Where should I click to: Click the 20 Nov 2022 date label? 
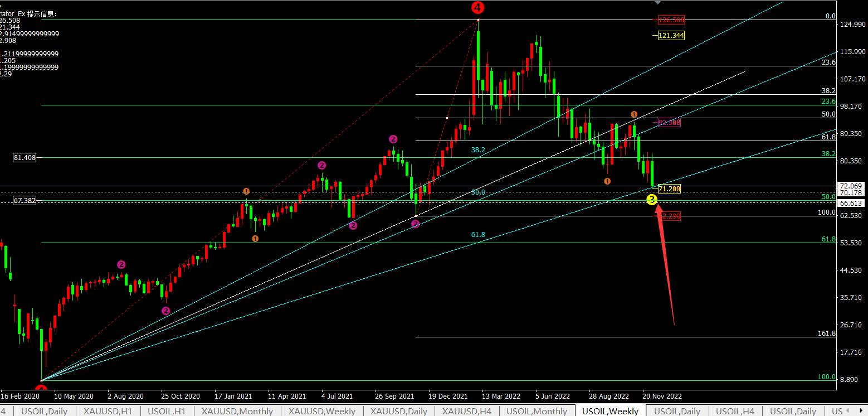pos(662,396)
